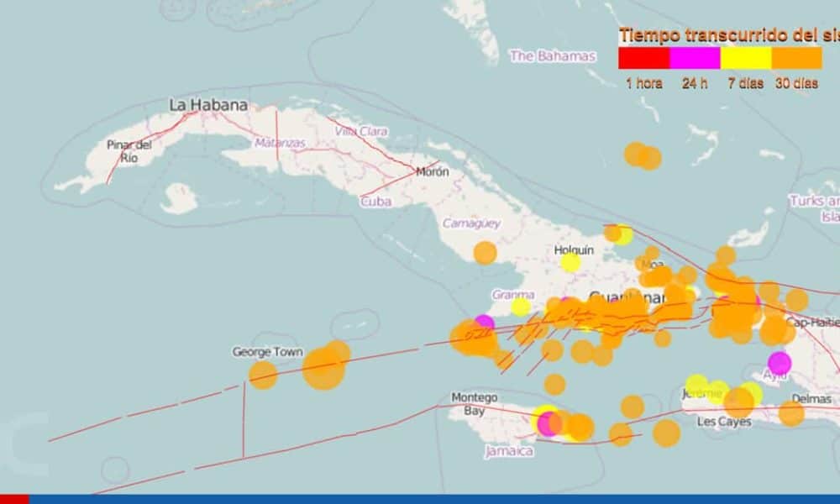
Task: Select the magenta earthquake marker in eastern Jamaica
Action: [x=548, y=423]
